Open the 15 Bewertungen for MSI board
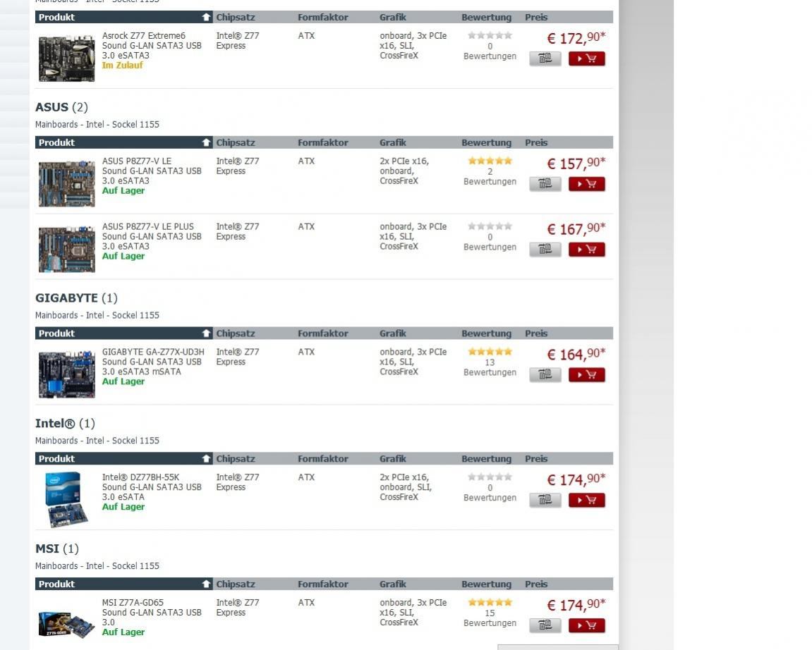Viewport: 812px width, 650px height. pos(490,618)
